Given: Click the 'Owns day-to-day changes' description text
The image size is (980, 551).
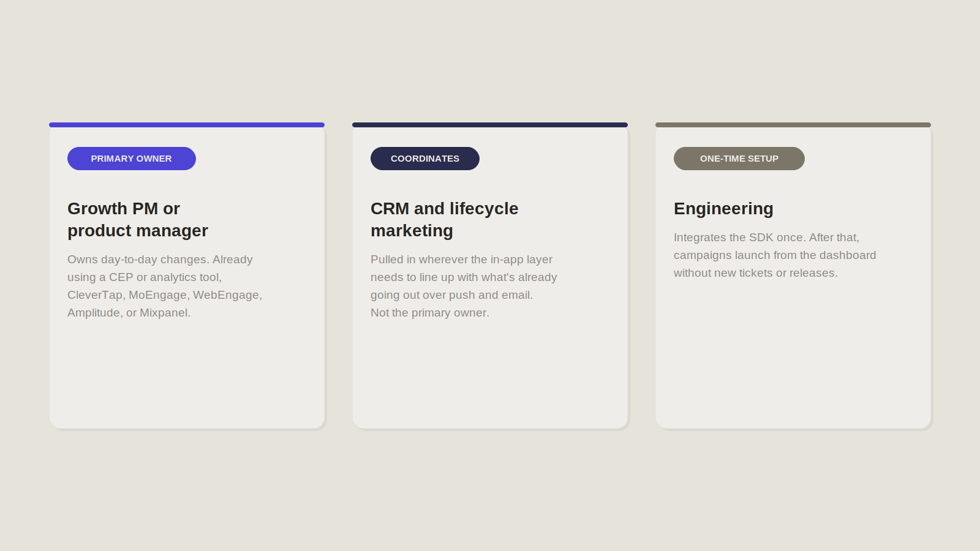Looking at the screenshot, I should point(165,286).
